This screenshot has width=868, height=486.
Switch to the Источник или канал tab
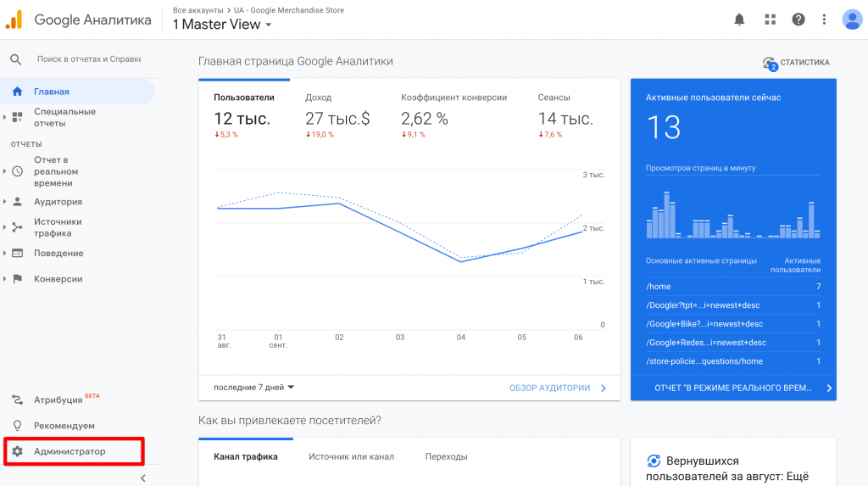click(351, 456)
